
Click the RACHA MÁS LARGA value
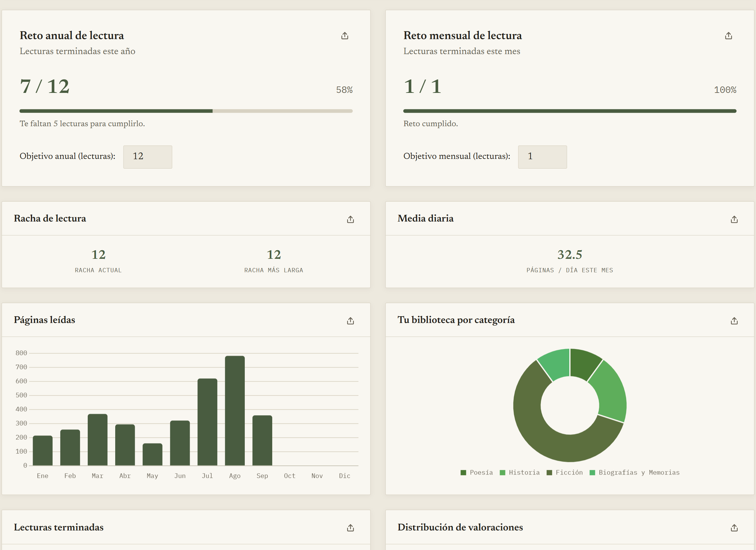point(274,255)
